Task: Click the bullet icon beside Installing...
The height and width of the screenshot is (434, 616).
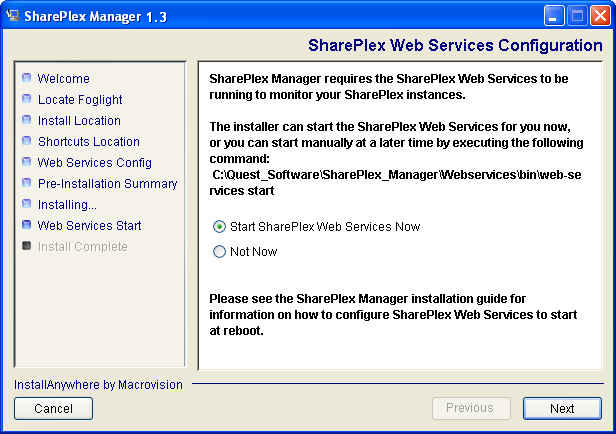Action: (x=26, y=203)
